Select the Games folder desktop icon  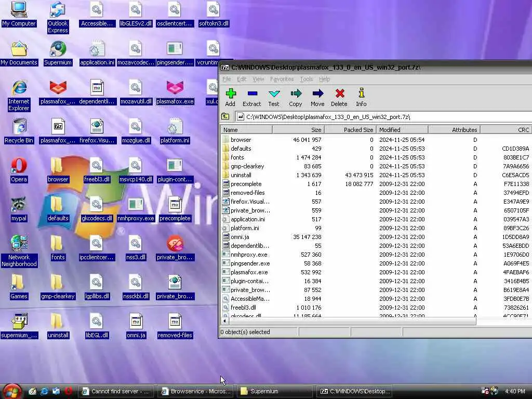point(19,287)
